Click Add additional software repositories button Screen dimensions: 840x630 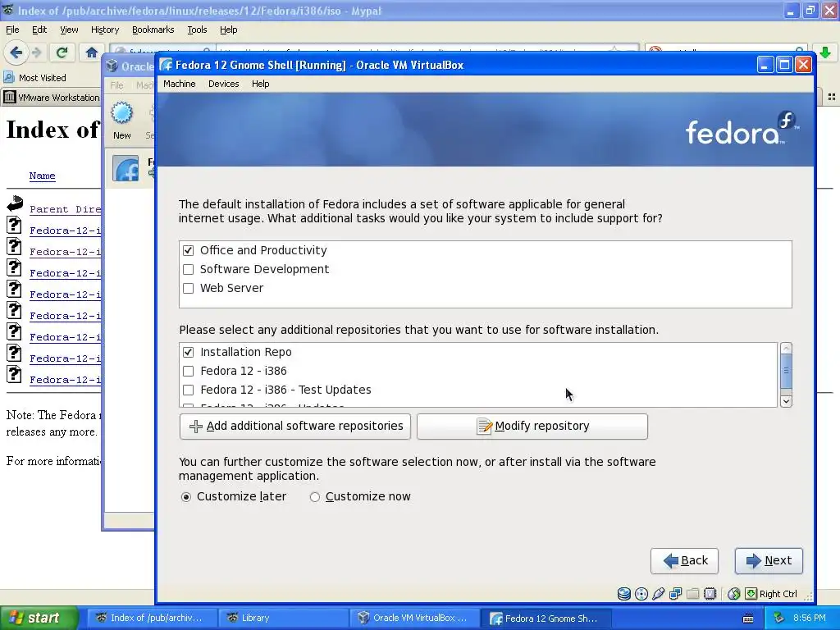tap(295, 427)
